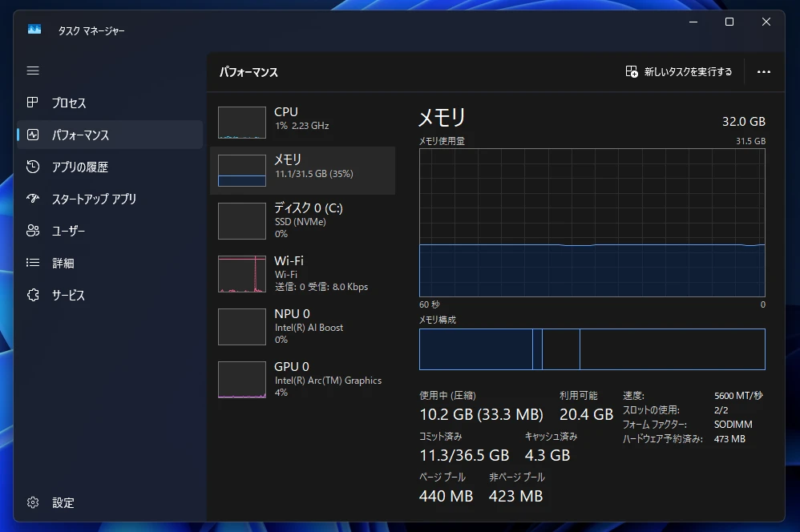
Task: Select the CPU performance graph item
Action: (x=302, y=123)
